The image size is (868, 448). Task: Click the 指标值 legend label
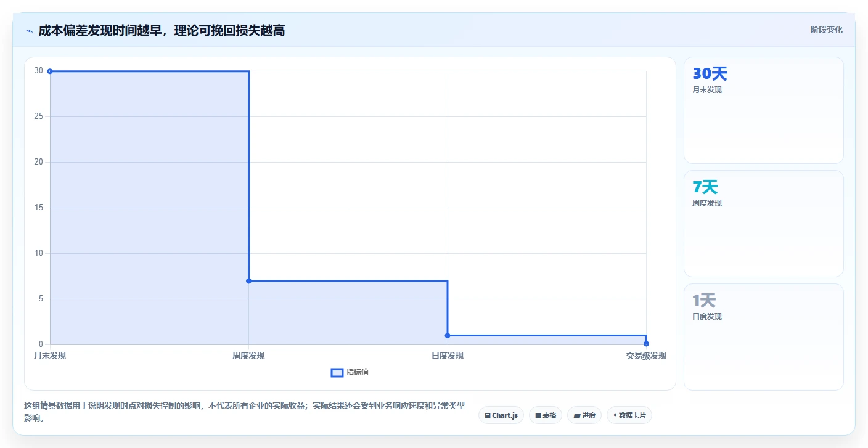click(358, 372)
